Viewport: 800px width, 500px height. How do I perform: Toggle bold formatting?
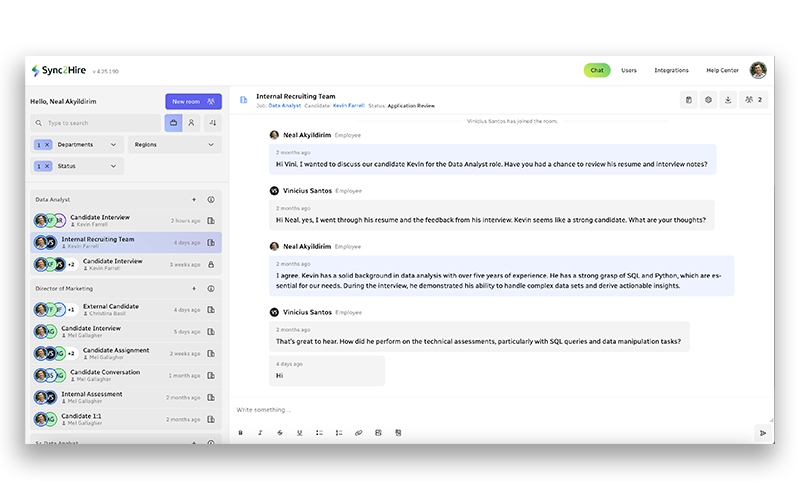[240, 433]
